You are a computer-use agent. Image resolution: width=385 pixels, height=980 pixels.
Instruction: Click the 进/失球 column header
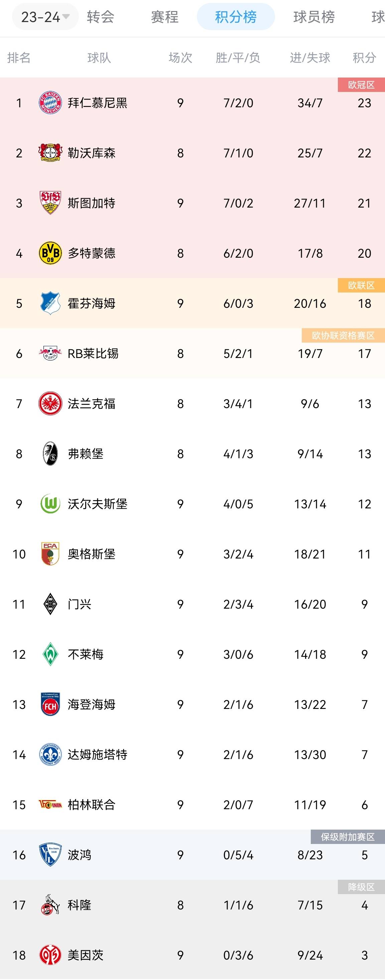tap(310, 58)
